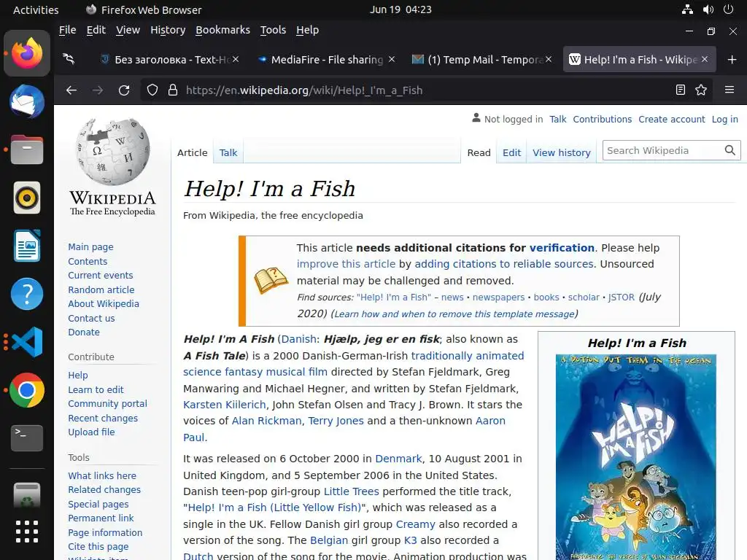Open the File menu
747x560 pixels.
point(67,30)
